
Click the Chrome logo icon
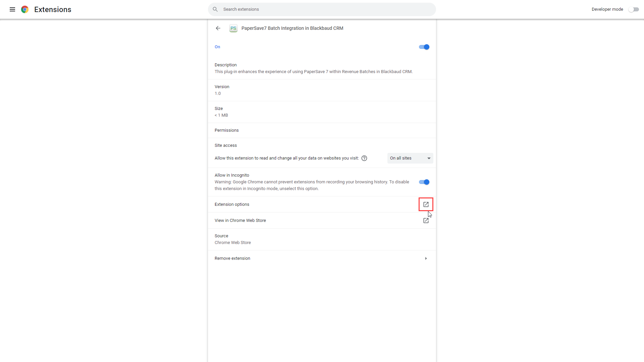tap(24, 9)
